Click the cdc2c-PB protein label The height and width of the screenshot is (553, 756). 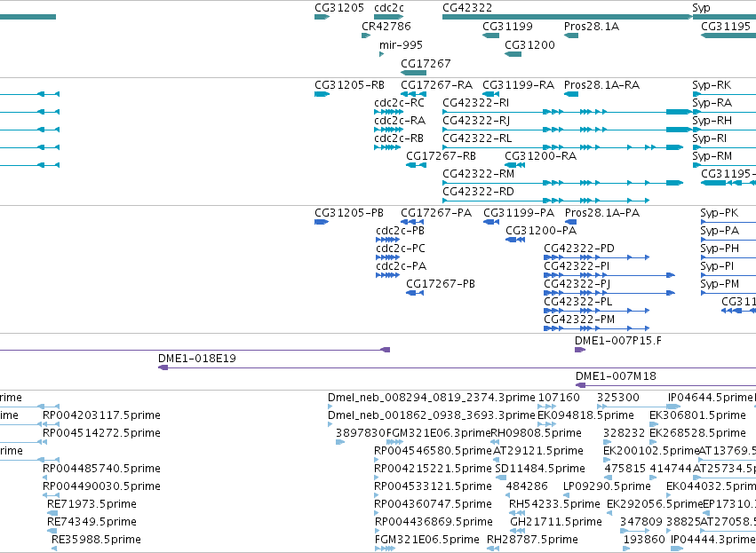coord(400,231)
